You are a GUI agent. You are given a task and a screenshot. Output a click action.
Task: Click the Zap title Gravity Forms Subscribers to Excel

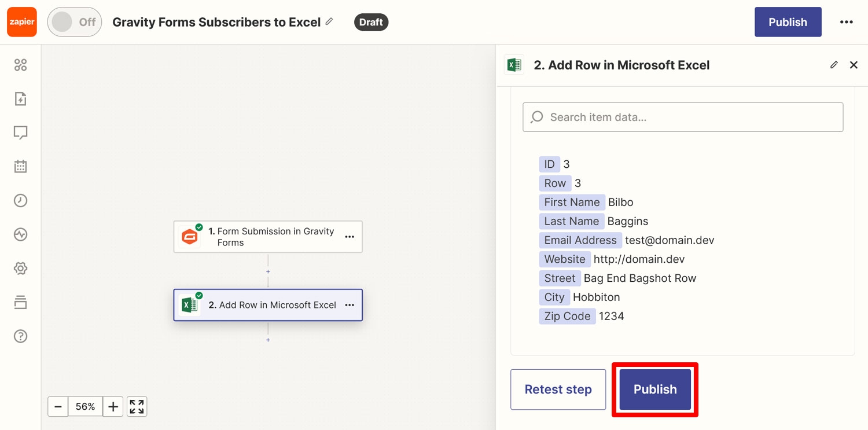216,22
